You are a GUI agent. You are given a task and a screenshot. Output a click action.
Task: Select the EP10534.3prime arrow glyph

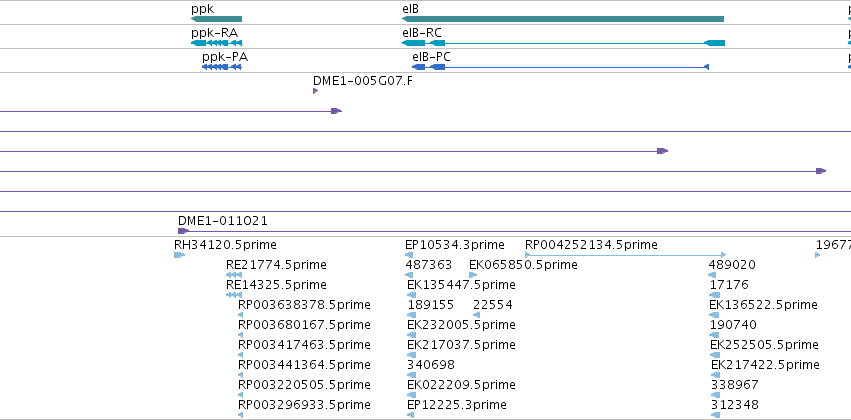click(409, 255)
